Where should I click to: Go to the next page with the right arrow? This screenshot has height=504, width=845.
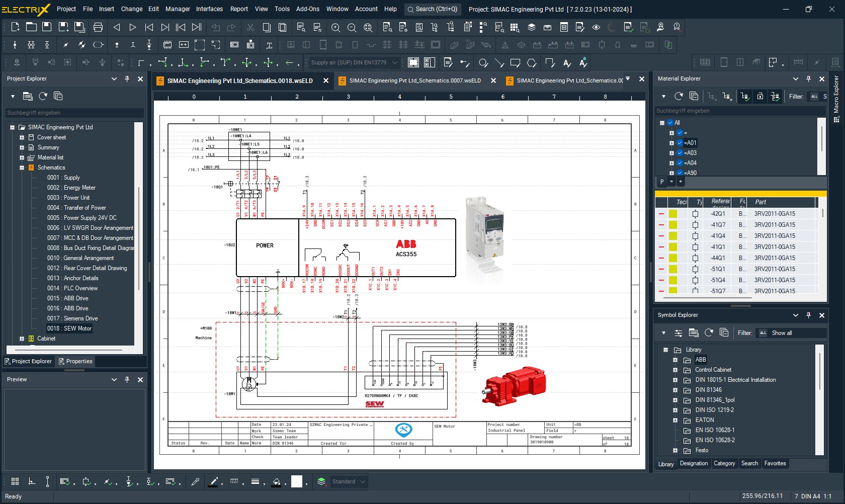pyautogui.click(x=133, y=27)
